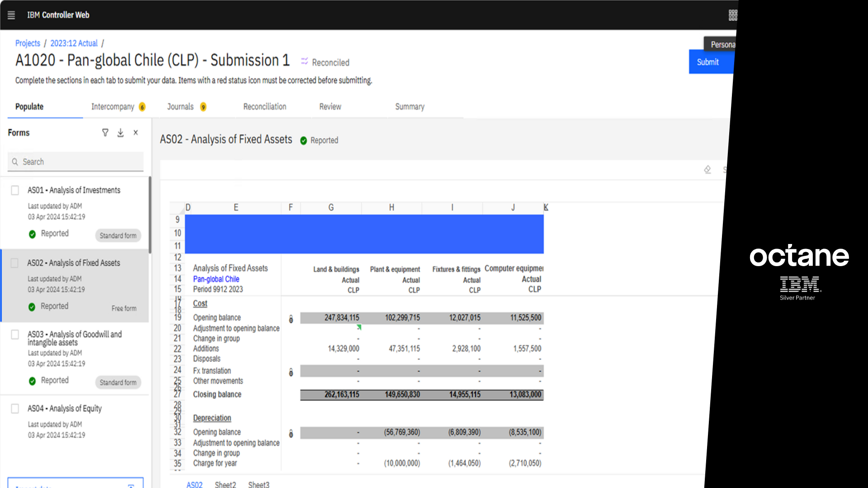The width and height of the screenshot is (868, 488).
Task: Click the Submit button
Action: (x=708, y=62)
